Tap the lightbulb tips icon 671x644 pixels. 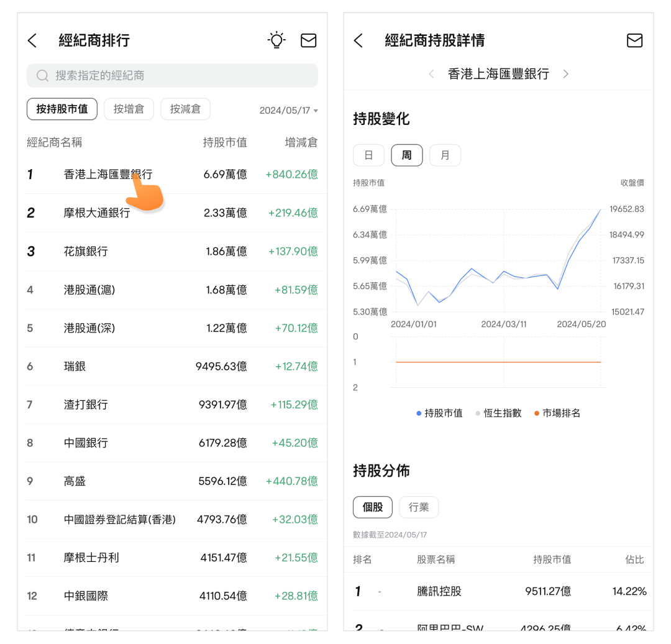(276, 40)
